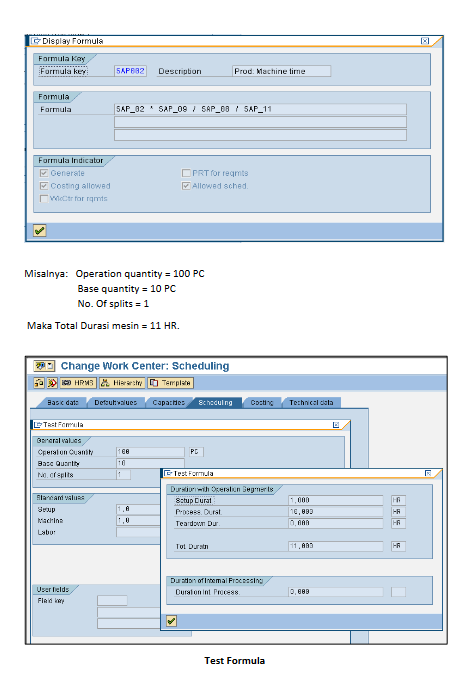Click the HR unit beside Tot. Duratn

point(398,546)
